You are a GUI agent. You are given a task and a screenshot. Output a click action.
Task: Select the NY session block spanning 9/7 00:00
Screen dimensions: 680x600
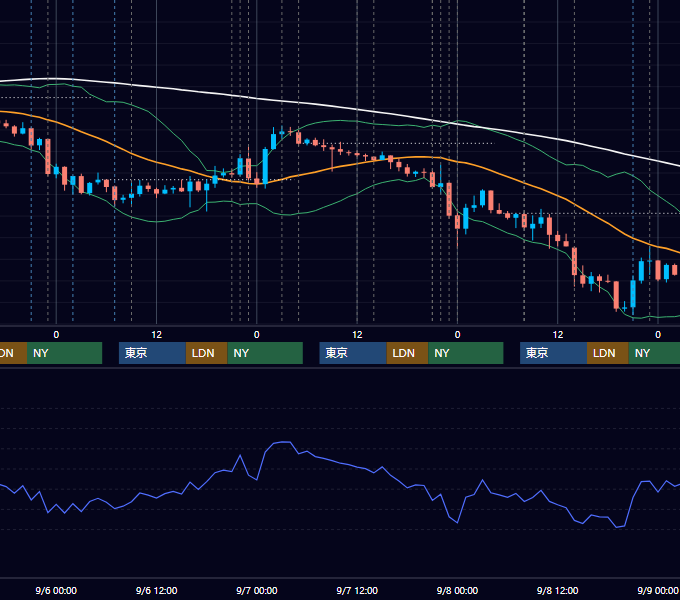pyautogui.click(x=265, y=353)
